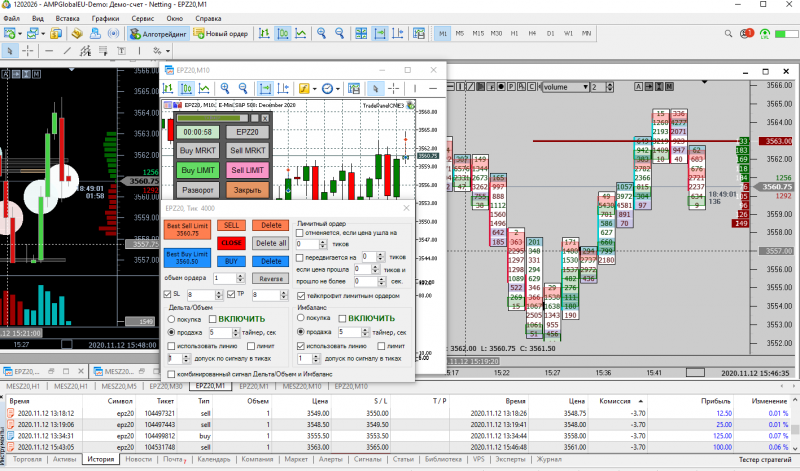
Task: Click the Reverse button
Action: click(270, 279)
